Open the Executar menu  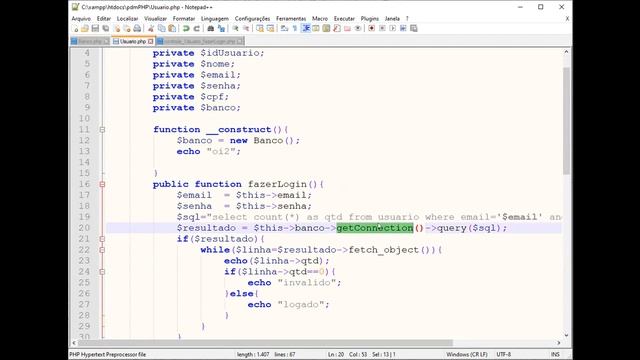coord(344,19)
